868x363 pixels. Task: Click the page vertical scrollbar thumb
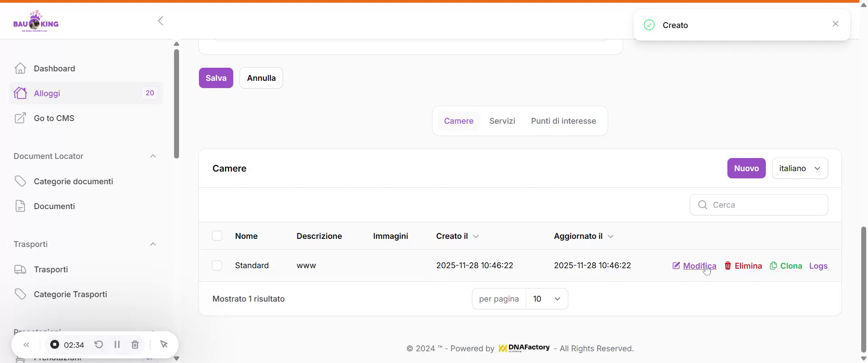pos(863,289)
